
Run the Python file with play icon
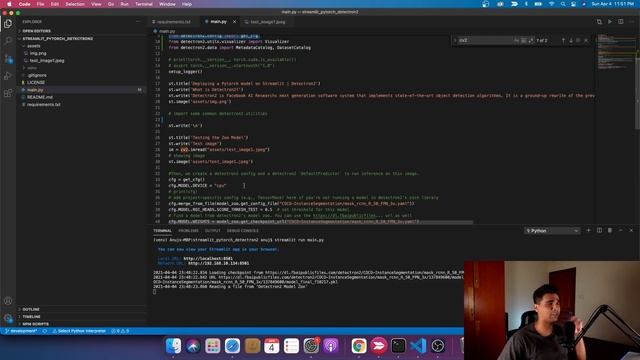click(x=610, y=22)
